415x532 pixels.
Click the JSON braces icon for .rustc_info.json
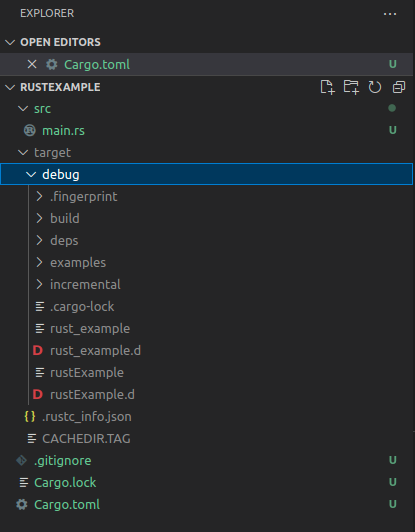[x=30, y=416]
